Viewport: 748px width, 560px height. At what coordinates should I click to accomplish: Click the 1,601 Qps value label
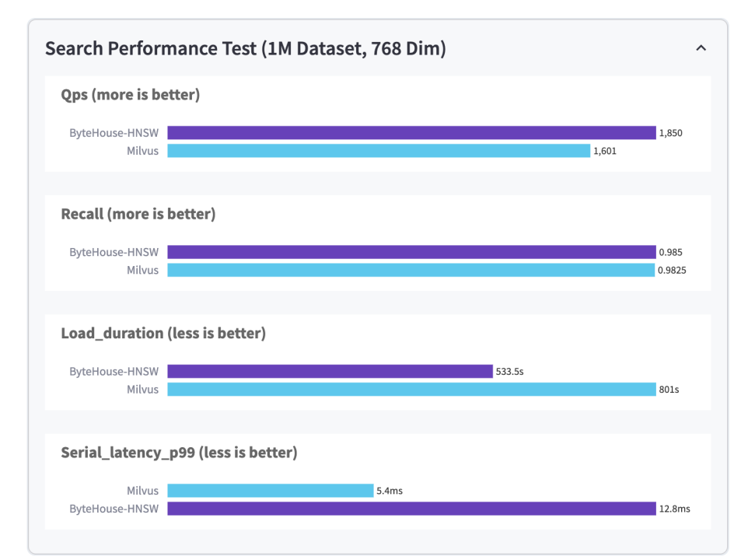coord(605,151)
